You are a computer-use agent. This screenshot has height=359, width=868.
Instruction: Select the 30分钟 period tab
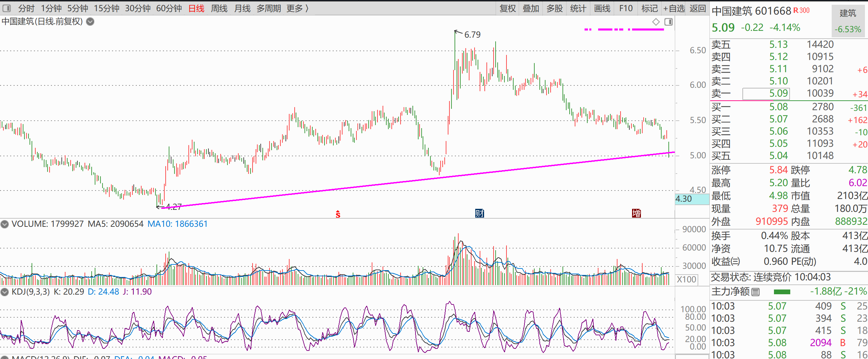pos(138,8)
